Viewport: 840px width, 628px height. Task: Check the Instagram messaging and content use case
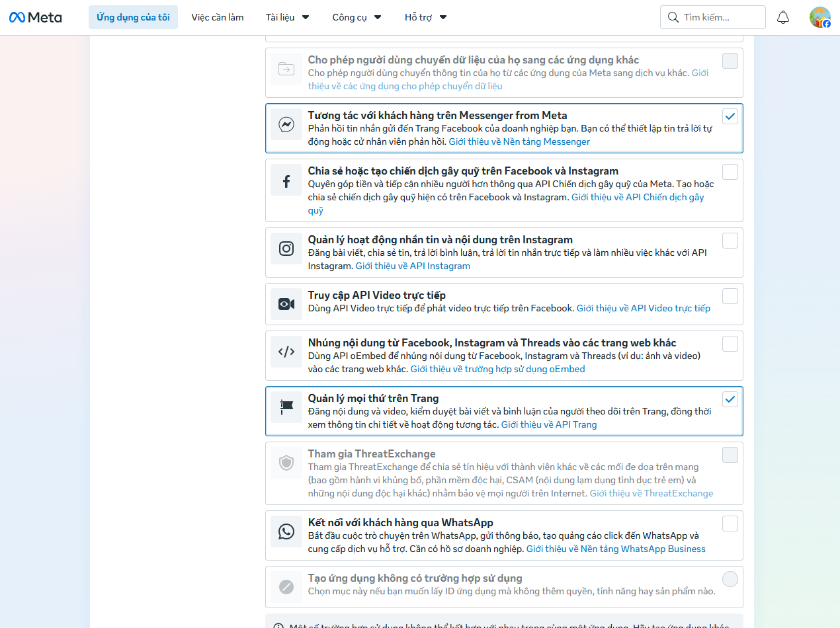point(730,241)
